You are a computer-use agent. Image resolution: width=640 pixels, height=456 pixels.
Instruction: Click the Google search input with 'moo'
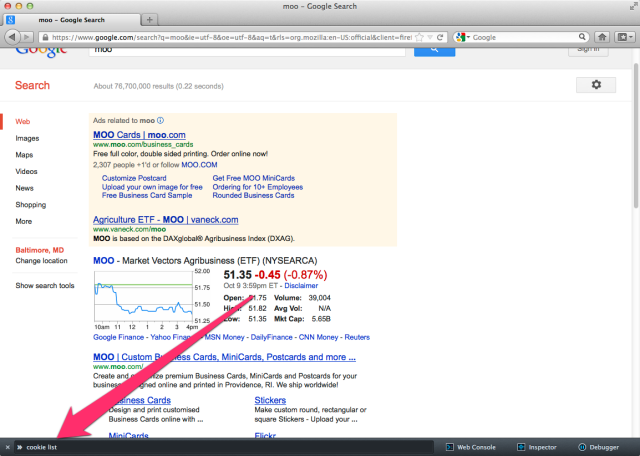tap(247, 51)
